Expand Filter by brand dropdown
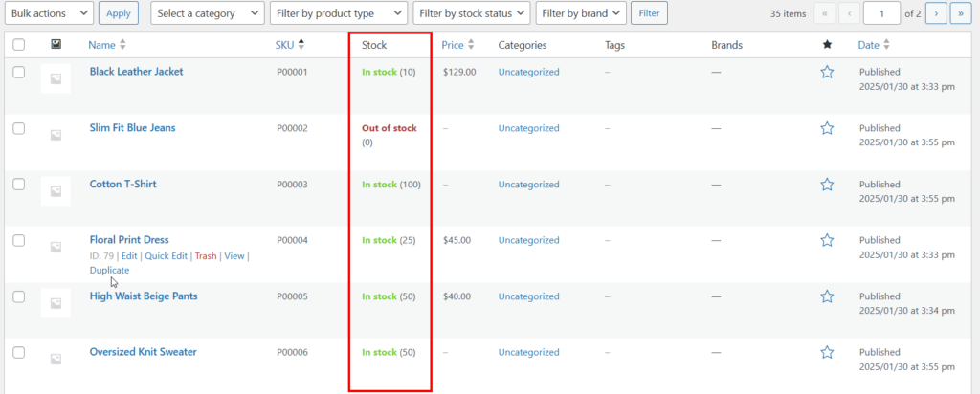Viewport: 980px width, 394px height. point(581,13)
